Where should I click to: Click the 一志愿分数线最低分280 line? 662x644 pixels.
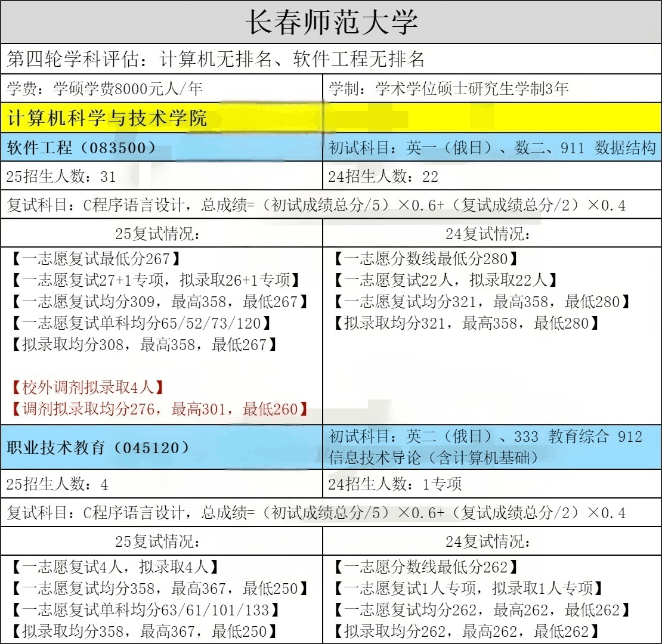423,259
